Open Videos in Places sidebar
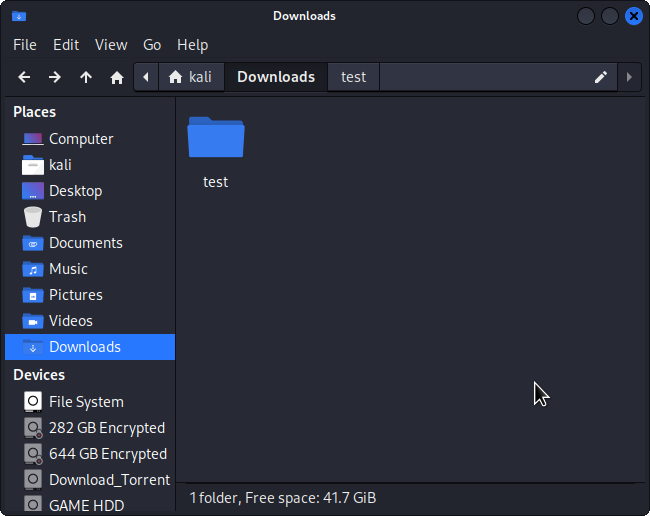The height and width of the screenshot is (516, 650). pos(90,321)
